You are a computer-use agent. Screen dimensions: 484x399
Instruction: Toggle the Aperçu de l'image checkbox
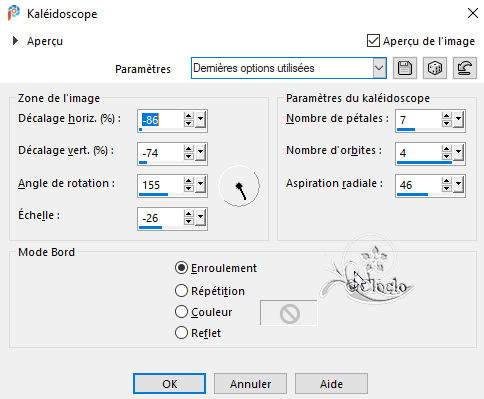[x=373, y=41]
